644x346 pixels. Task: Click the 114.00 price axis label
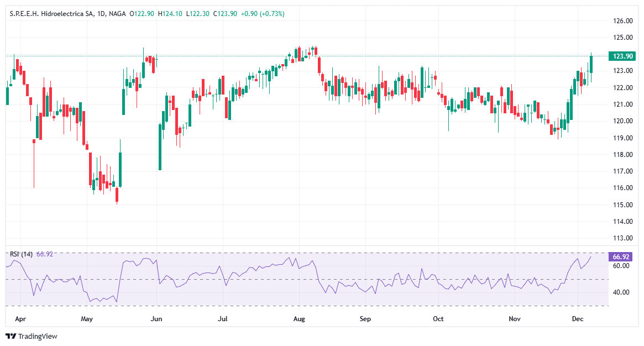tap(622, 222)
